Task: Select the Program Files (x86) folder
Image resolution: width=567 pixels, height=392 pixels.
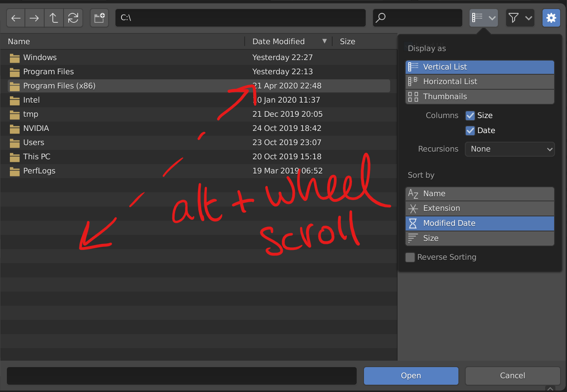Action: click(199, 86)
